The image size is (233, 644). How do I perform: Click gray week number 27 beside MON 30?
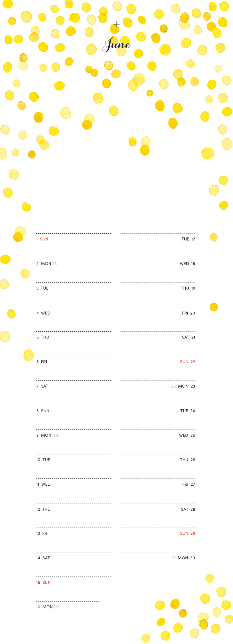(173, 558)
